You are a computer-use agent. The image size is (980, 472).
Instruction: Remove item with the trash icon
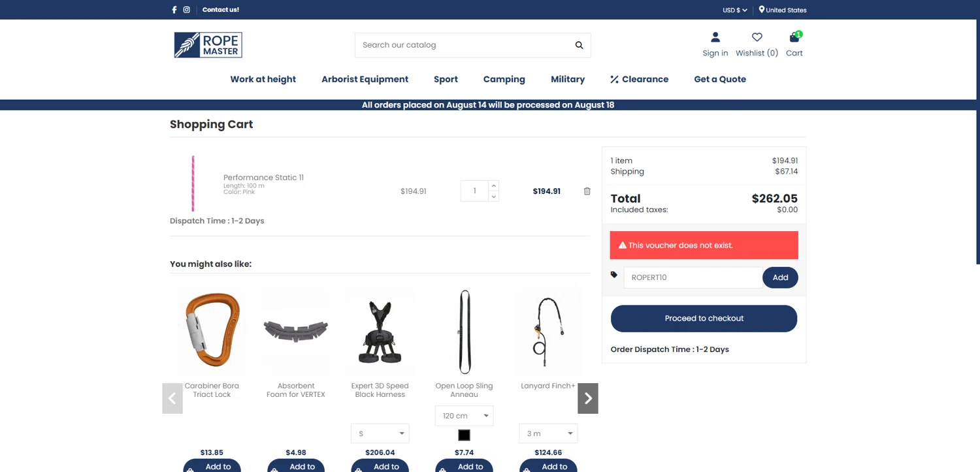587,191
